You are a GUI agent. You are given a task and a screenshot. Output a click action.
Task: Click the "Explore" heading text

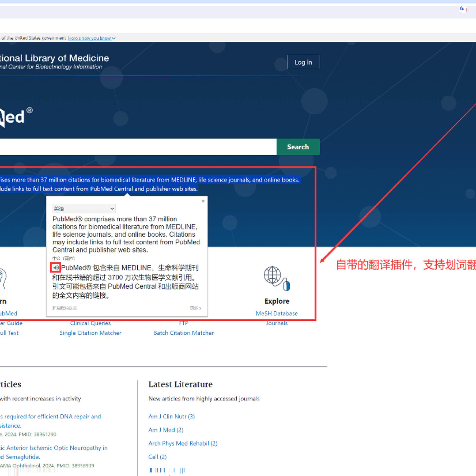277,301
